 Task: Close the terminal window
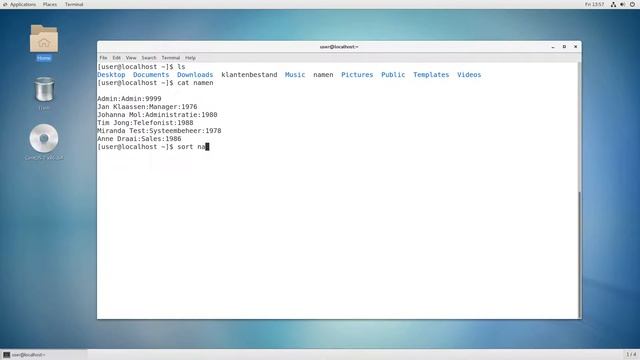[x=576, y=47]
